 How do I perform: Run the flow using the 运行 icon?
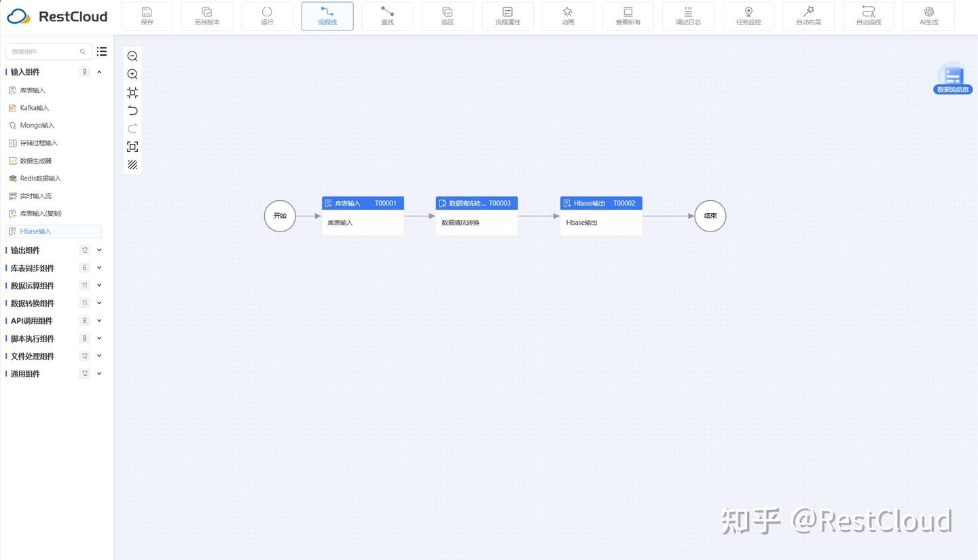point(267,16)
